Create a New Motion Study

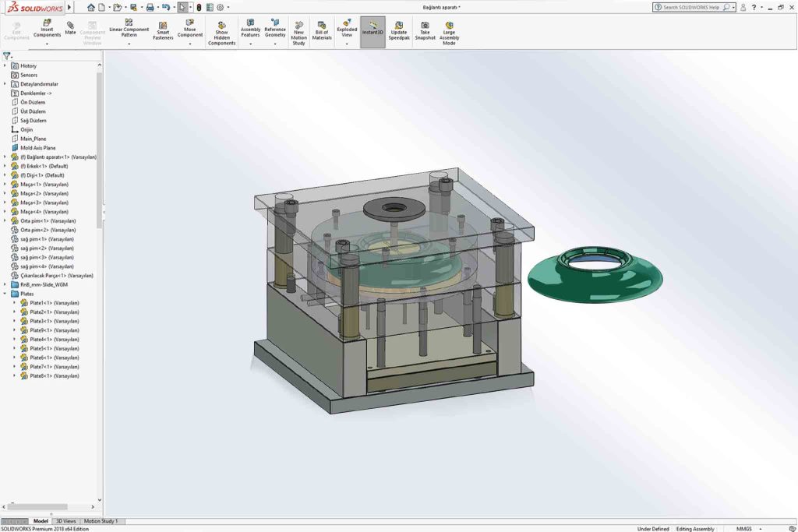pyautogui.click(x=298, y=26)
